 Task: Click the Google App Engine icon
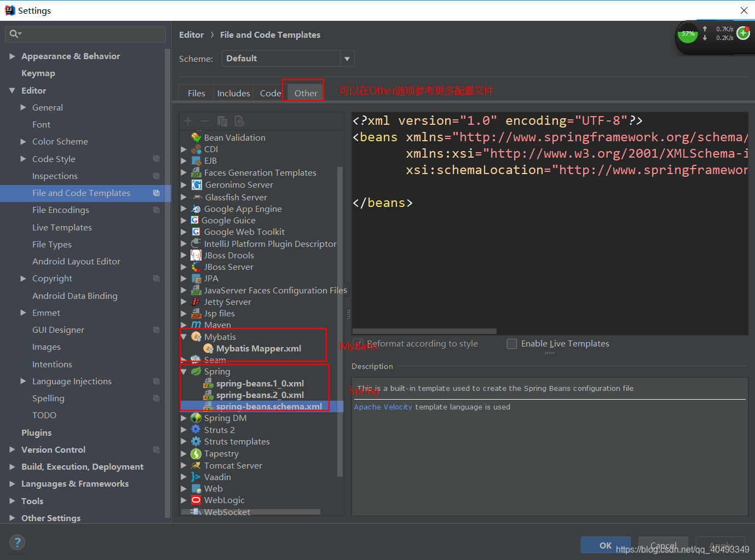[x=196, y=209]
